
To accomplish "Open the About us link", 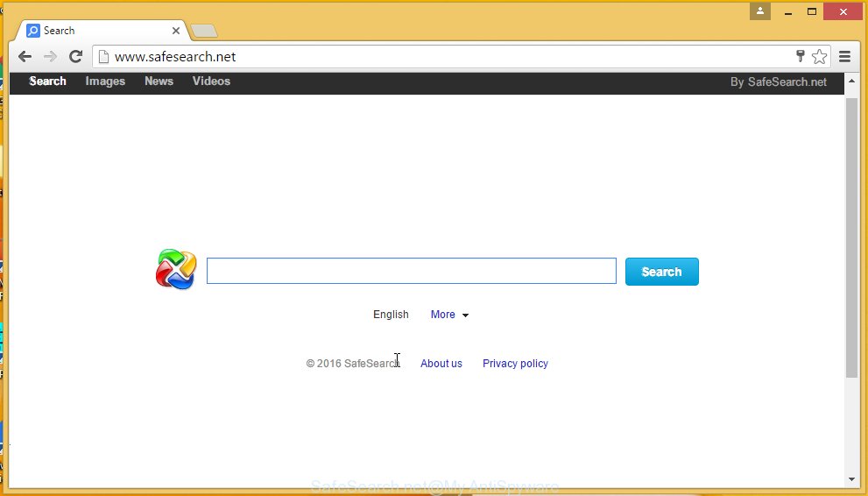I will tap(441, 364).
